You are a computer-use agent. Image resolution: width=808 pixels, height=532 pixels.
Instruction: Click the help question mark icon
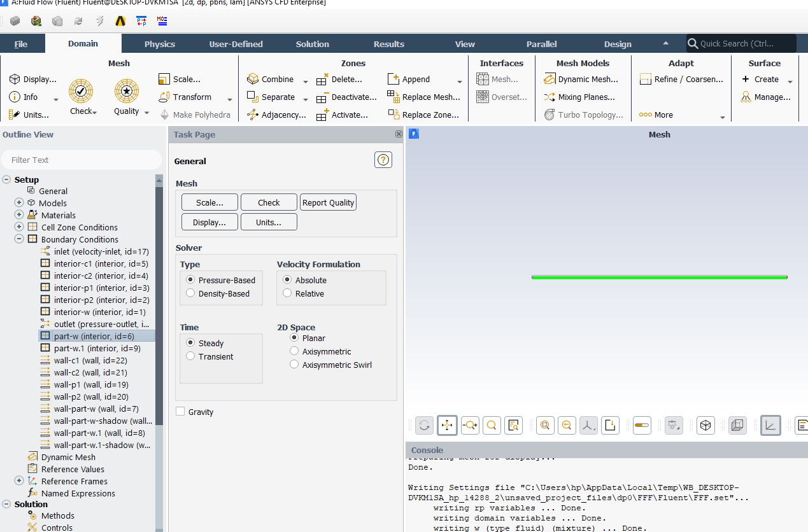(x=383, y=160)
